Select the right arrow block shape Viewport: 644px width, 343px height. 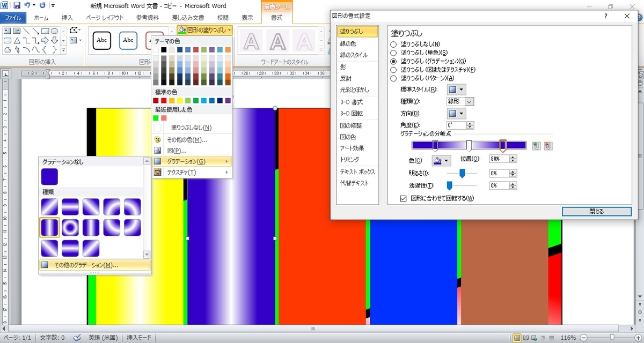46,41
